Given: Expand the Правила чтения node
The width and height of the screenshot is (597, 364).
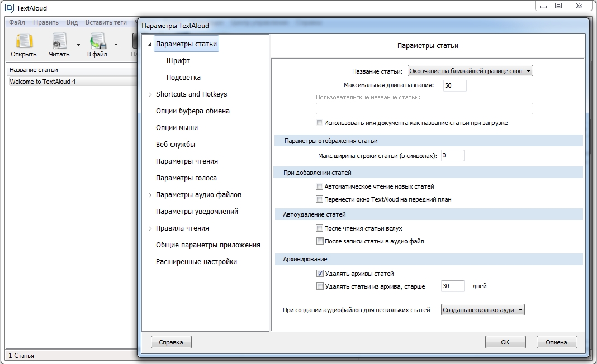Looking at the screenshot, I should click(x=150, y=228).
